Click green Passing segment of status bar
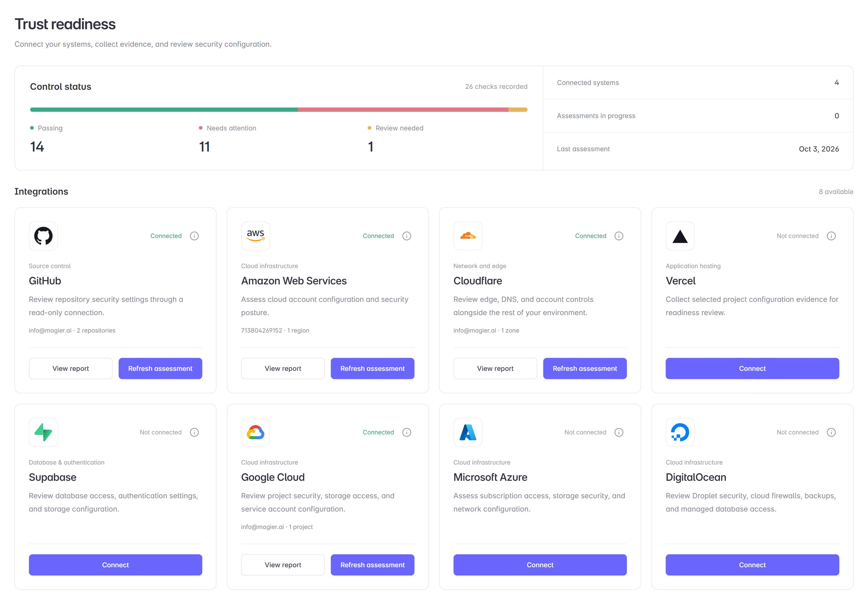 [164, 110]
